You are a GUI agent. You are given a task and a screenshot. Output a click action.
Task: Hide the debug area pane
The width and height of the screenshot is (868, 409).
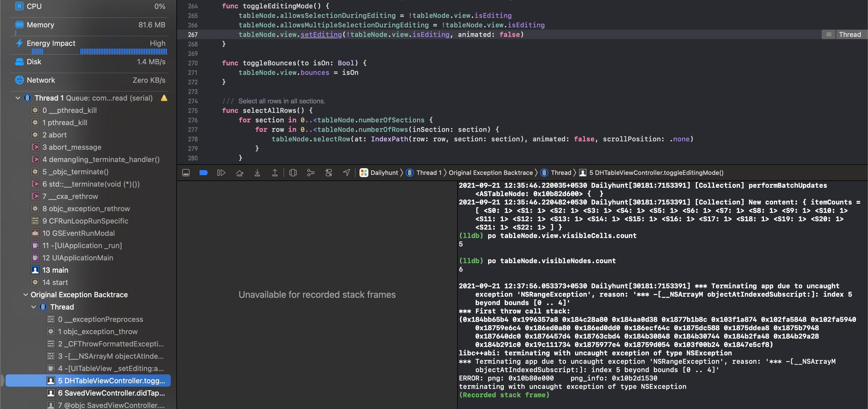click(x=186, y=173)
